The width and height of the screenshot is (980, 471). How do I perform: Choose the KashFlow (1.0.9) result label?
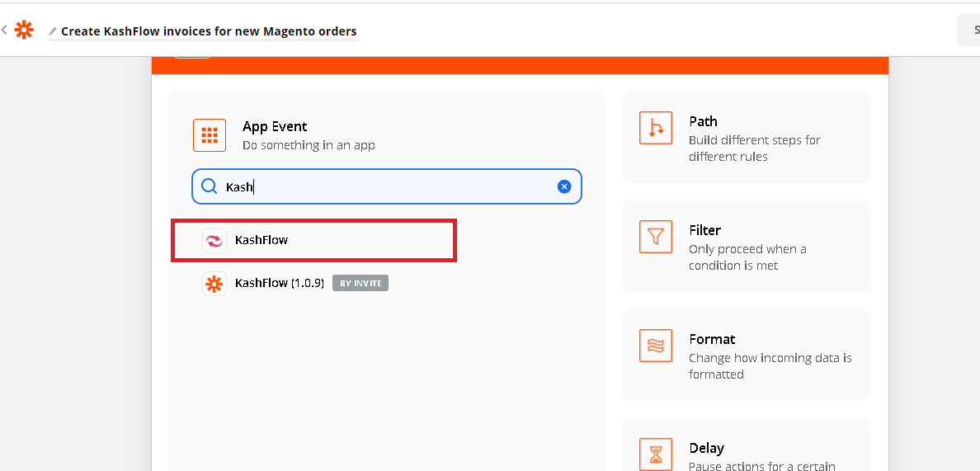click(279, 283)
